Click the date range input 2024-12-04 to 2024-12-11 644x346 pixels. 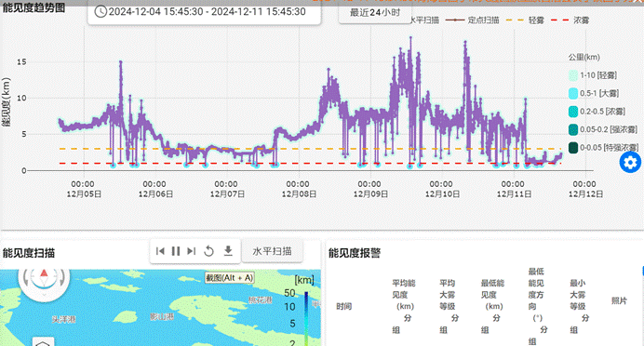pyautogui.click(x=204, y=12)
